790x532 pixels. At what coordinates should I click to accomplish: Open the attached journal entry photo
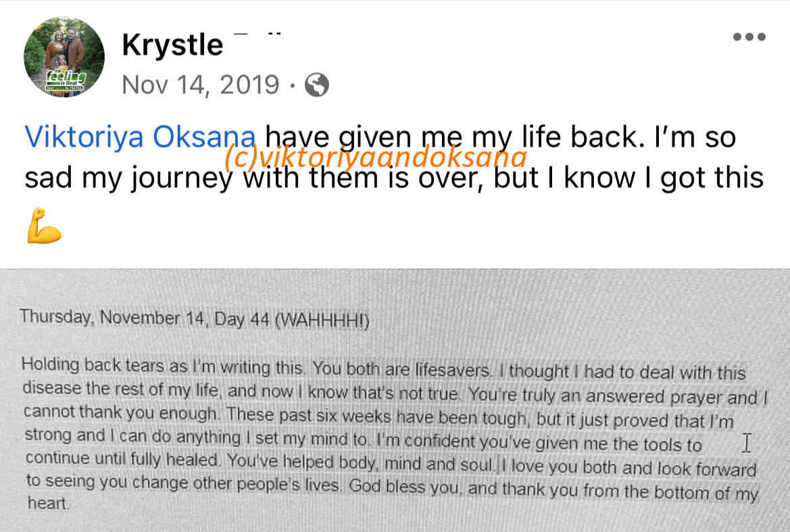[x=395, y=400]
